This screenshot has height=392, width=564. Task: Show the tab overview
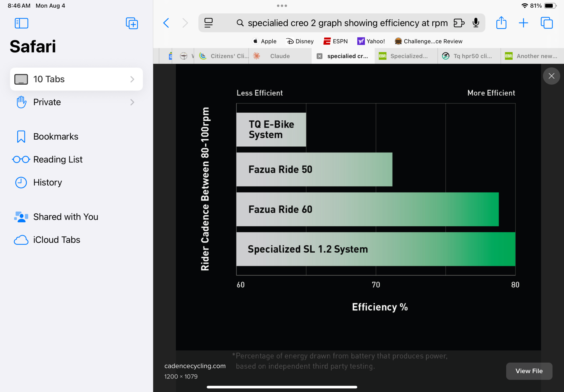547,23
